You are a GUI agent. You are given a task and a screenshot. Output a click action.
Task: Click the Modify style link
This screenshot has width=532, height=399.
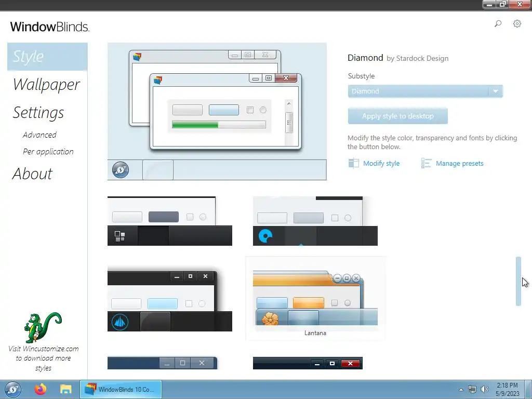tap(381, 164)
